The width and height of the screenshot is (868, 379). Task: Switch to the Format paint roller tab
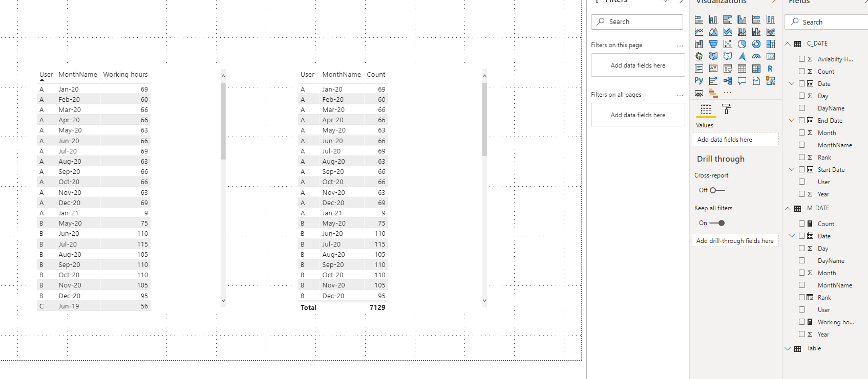coord(726,109)
